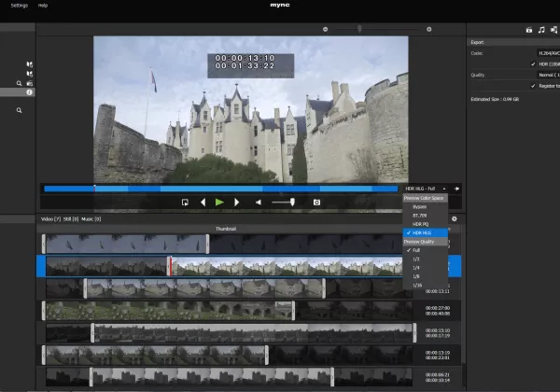The image size is (560, 392).
Task: Click the timecode overlay on the preview
Action: [251, 65]
